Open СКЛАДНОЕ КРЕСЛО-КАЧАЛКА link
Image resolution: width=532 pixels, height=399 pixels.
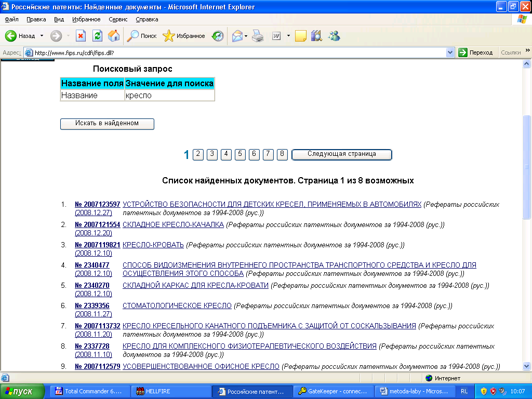[x=173, y=224]
